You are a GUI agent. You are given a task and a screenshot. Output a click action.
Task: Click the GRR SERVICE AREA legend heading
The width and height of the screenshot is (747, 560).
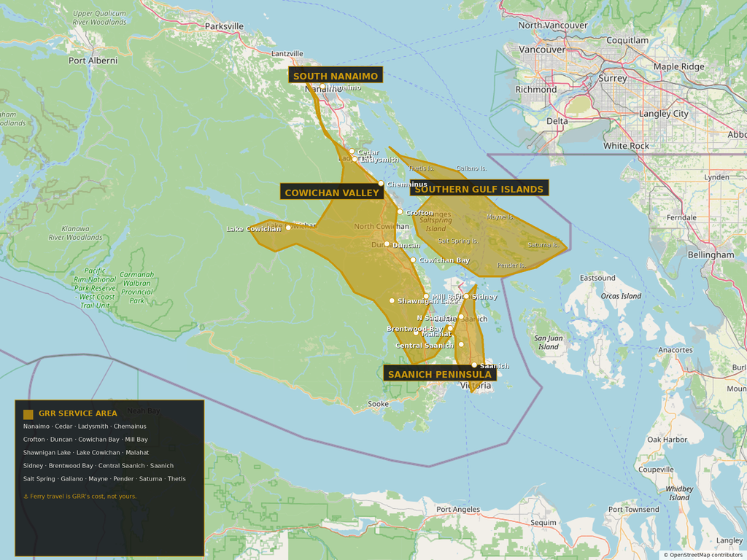pyautogui.click(x=77, y=413)
